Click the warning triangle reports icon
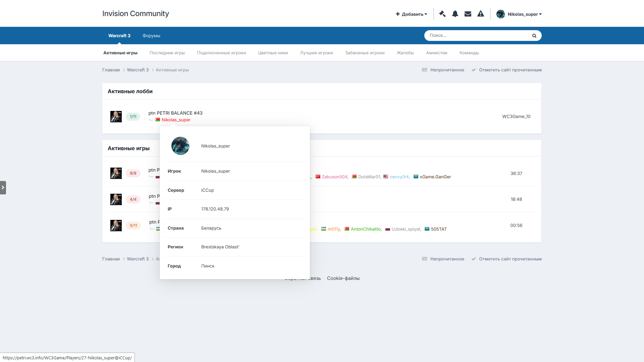The height and width of the screenshot is (362, 644). 480,14
